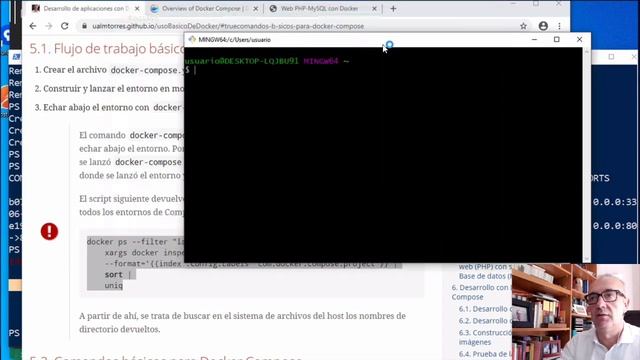640x360 pixels.
Task: Click the 'uniq' line in the code block
Action: pyautogui.click(x=113, y=285)
